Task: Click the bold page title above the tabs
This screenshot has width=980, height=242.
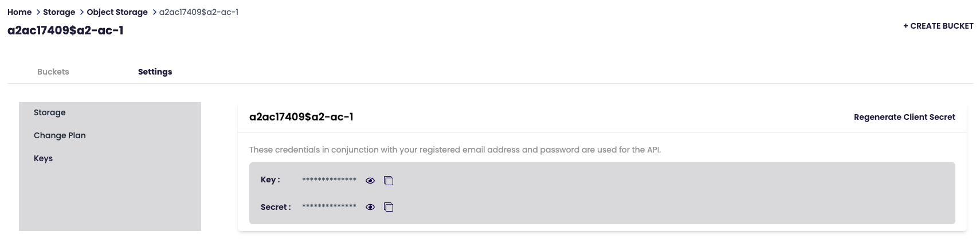Action: pyautogui.click(x=65, y=30)
